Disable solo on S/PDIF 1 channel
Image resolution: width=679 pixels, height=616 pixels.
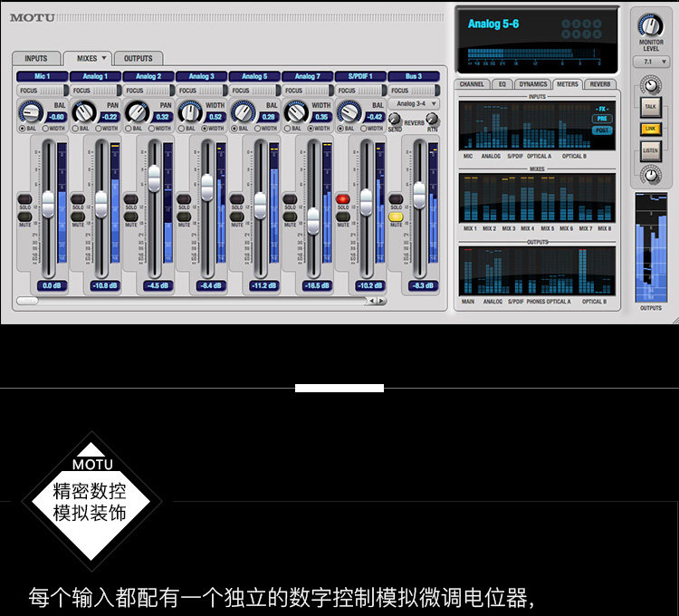[342, 199]
